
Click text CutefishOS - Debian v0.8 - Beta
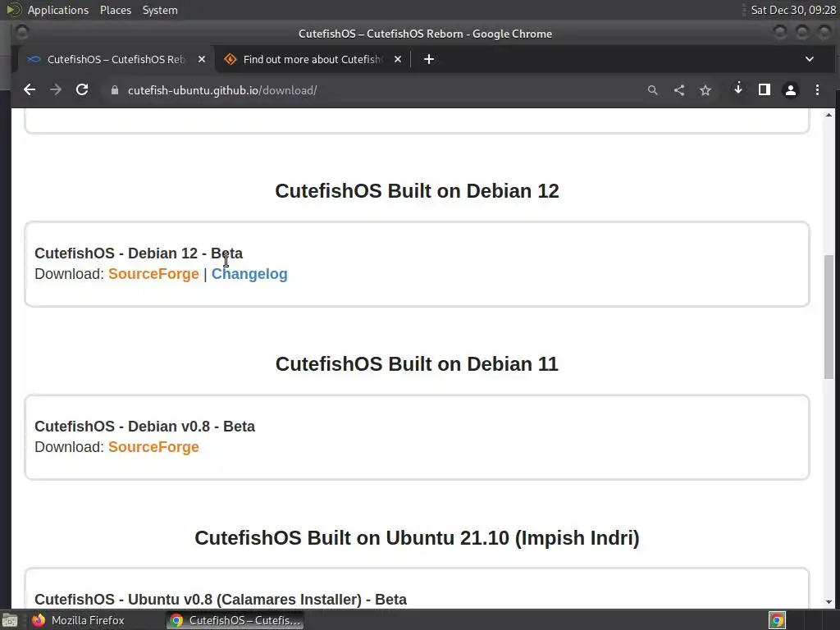[x=144, y=426]
